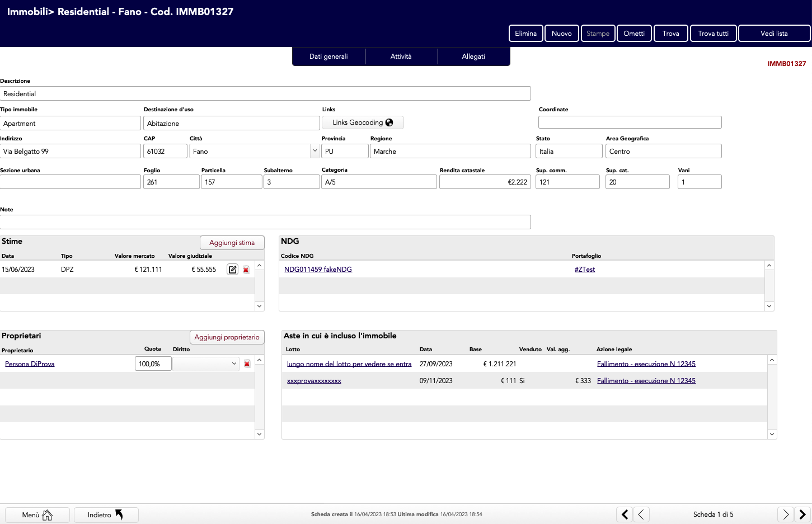The image size is (812, 524).
Task: Go to the previous record arrow
Action: pos(641,514)
